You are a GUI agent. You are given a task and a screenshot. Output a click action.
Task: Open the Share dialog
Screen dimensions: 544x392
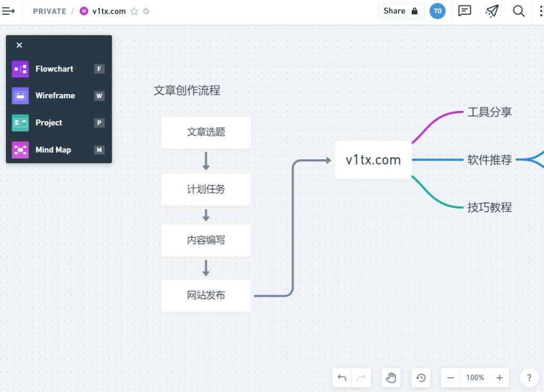coord(401,11)
